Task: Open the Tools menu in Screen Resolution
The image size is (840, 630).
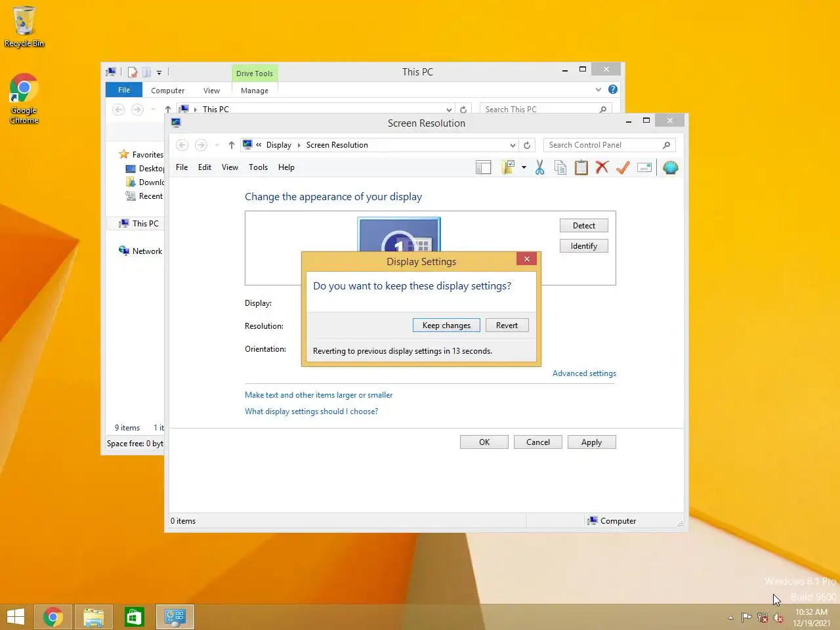Action: (x=258, y=167)
